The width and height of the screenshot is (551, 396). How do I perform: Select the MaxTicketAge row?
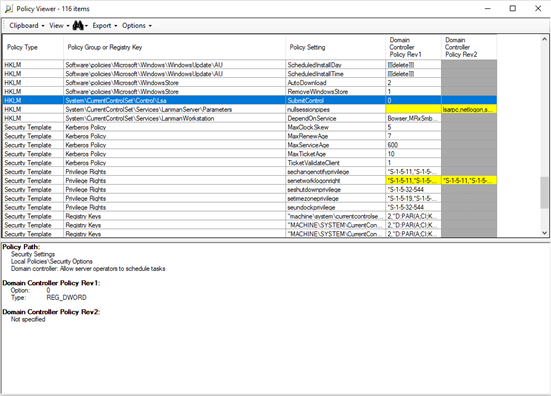tap(249, 154)
